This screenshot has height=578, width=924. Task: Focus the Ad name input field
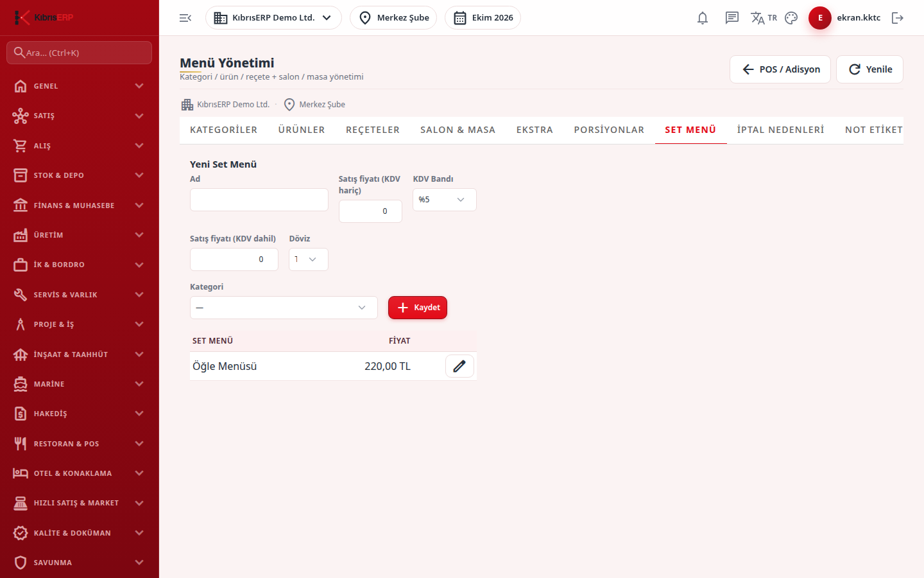coord(259,200)
